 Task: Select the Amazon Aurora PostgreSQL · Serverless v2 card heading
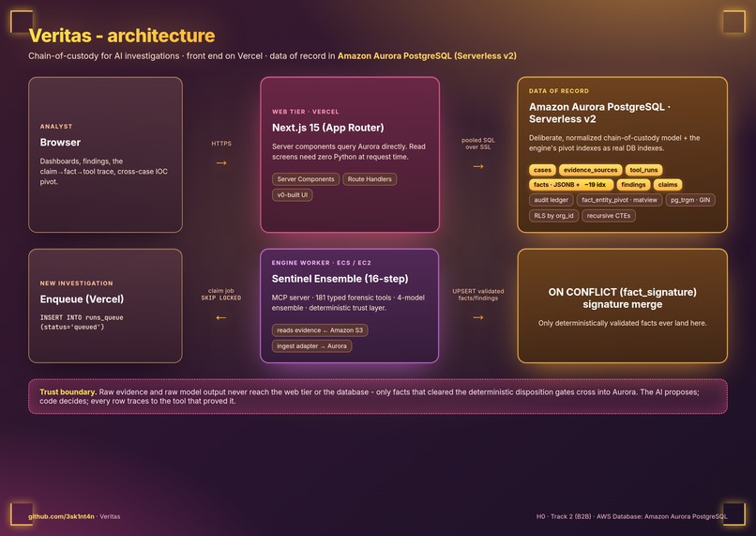click(x=599, y=113)
